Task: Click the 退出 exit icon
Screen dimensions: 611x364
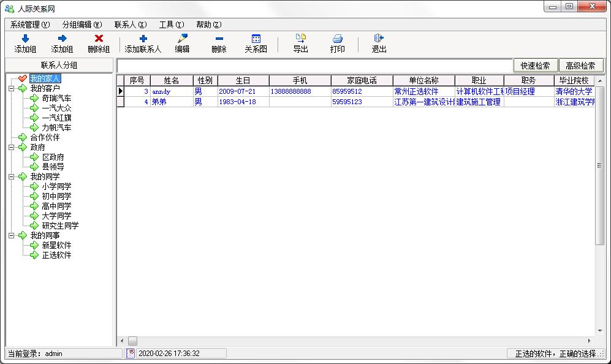Action: pyautogui.click(x=379, y=39)
